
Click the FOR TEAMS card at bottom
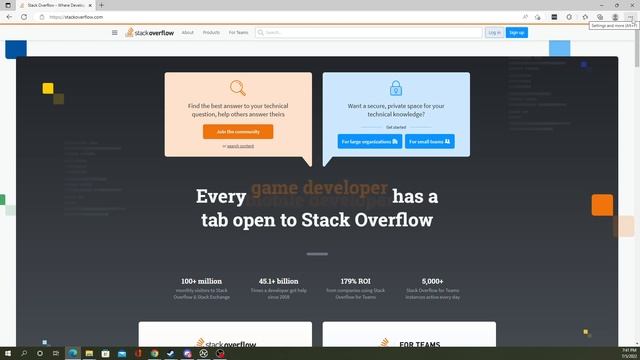[409, 334]
